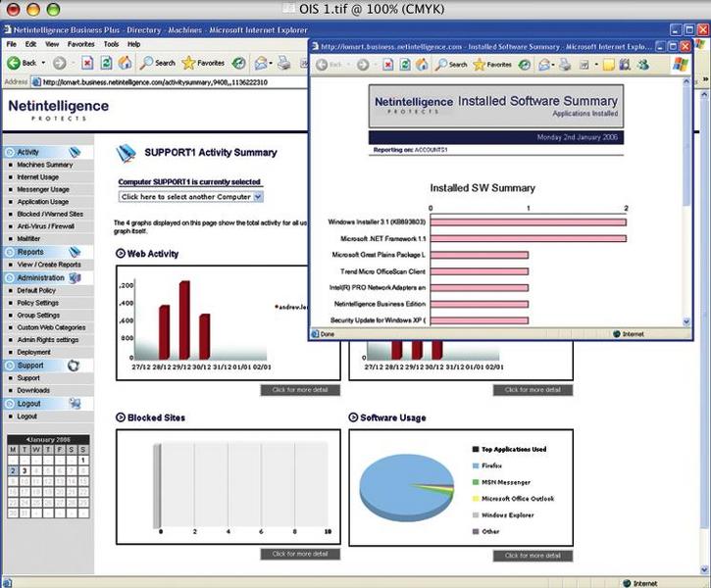The width and height of the screenshot is (711, 588).
Task: Open Back button history dropdown arrow
Action: (43, 63)
